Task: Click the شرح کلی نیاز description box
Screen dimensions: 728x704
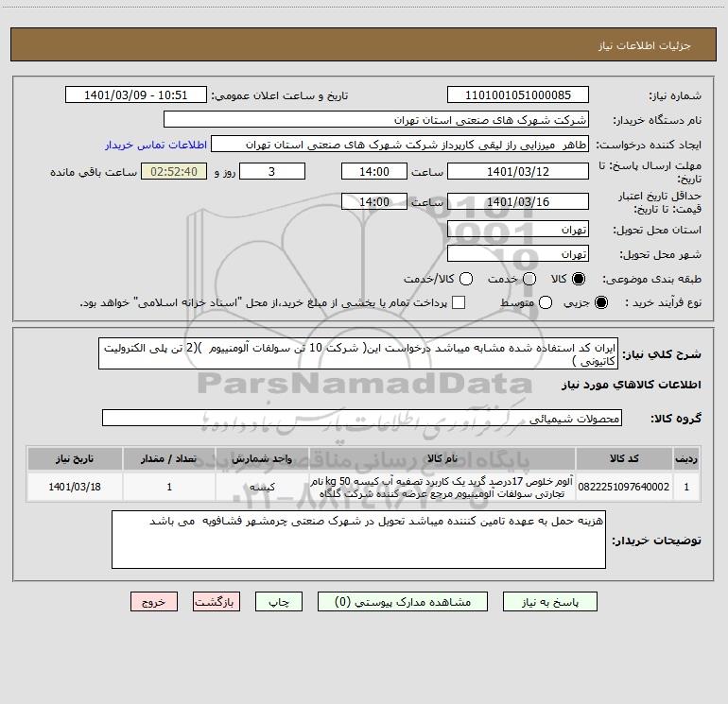Action: pos(358,353)
